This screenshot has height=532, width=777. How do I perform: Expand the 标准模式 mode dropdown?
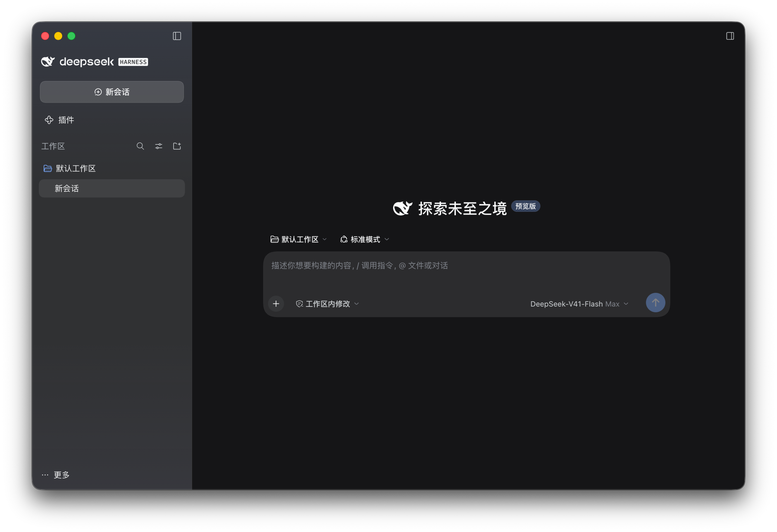[x=365, y=239]
